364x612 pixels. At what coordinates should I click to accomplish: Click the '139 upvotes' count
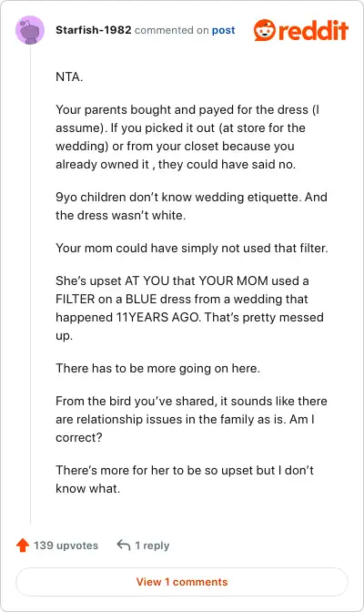(66, 546)
